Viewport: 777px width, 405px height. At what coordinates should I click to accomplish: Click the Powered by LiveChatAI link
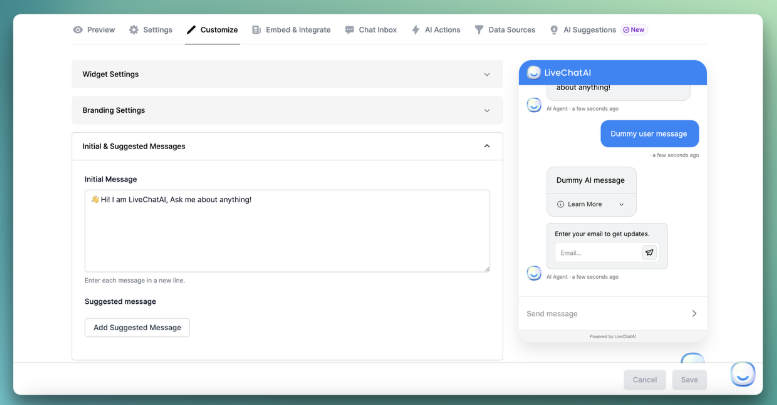613,337
